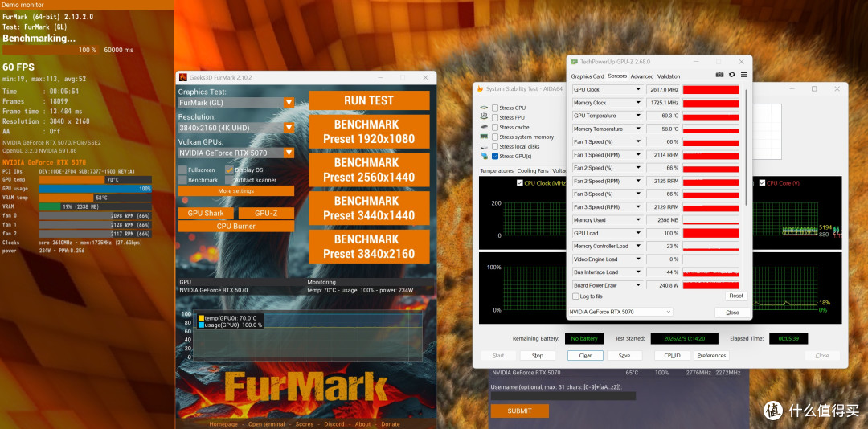Viewport: 868px width, 429px height.
Task: Open the GPU Clock sensor dropdown arrow
Action: pyautogui.click(x=638, y=89)
